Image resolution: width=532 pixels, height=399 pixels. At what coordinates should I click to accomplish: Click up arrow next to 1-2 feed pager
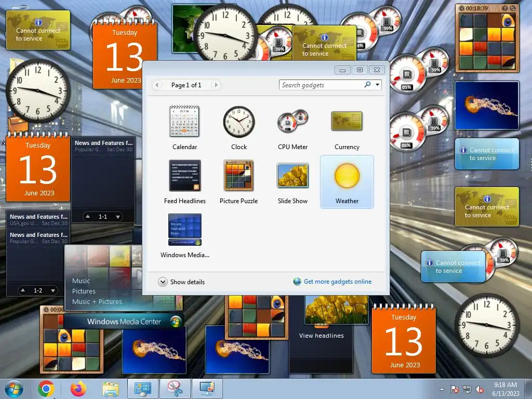pos(23,290)
